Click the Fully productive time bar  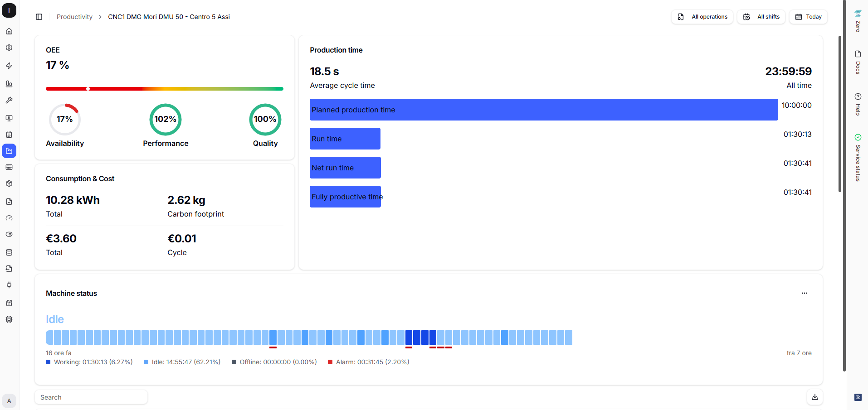click(x=345, y=197)
